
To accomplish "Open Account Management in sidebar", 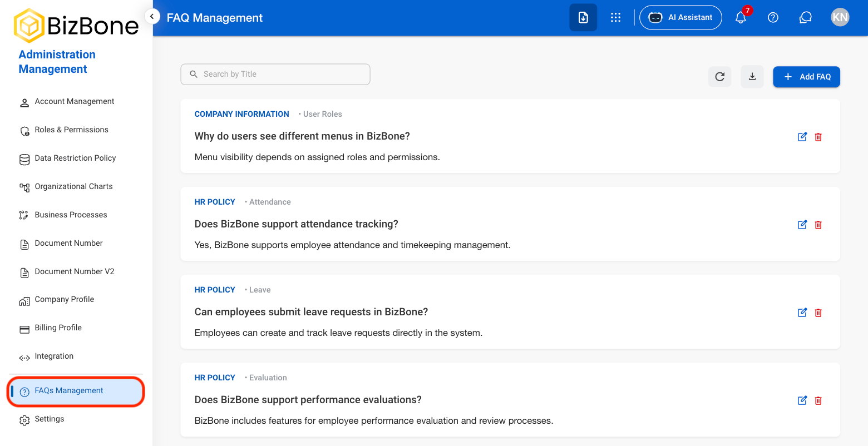I will coord(76,102).
